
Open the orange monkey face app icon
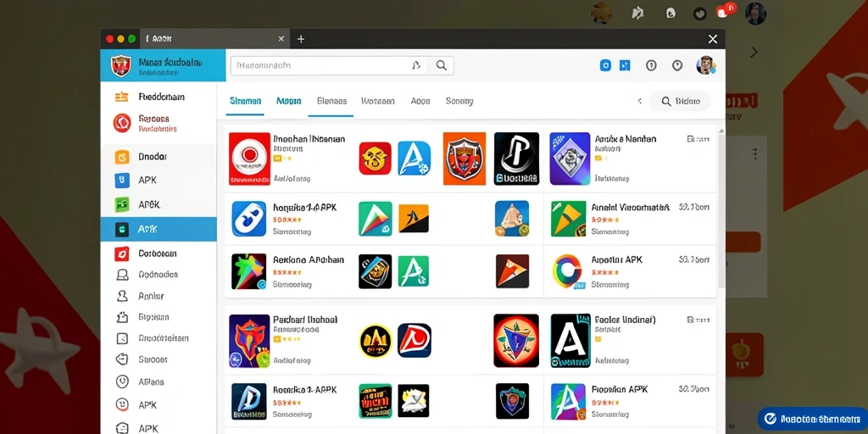tap(376, 159)
